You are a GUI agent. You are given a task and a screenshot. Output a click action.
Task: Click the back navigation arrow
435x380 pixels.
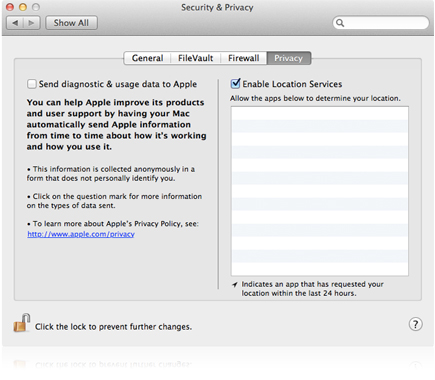pos(15,23)
